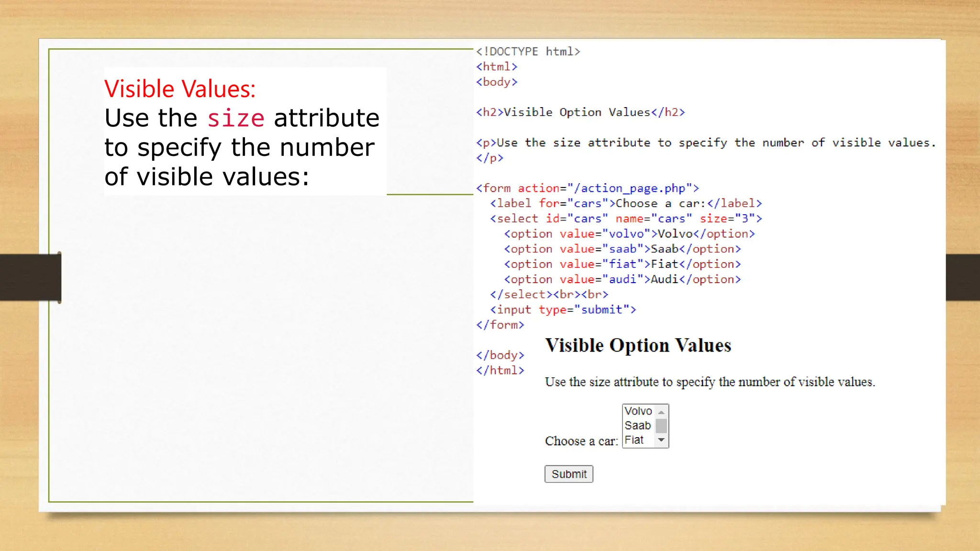Click the red word 'size' in slide text
Screen dimensions: 980x551
tap(235, 119)
